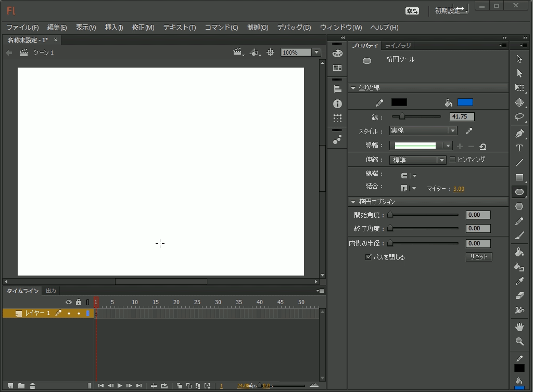Center the stage with crosshair icon
Image resolution: width=533 pixels, height=392 pixels.
[270, 53]
